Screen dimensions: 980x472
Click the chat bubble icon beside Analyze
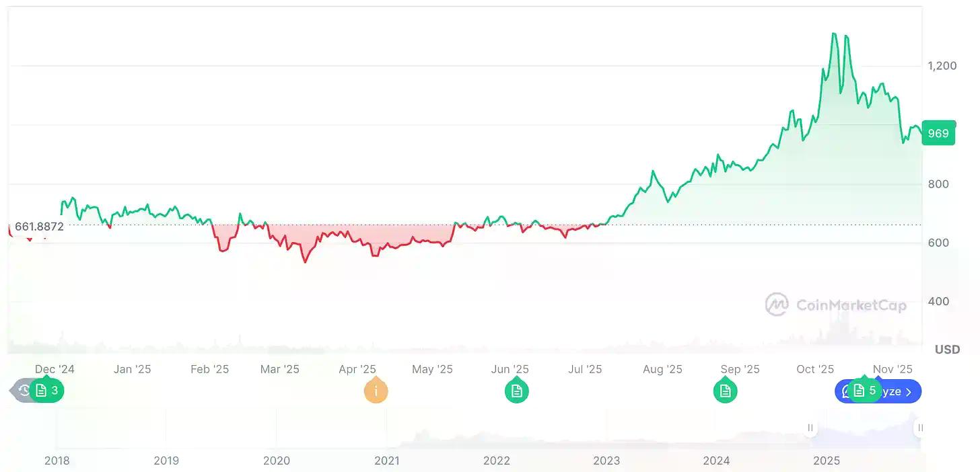point(846,391)
